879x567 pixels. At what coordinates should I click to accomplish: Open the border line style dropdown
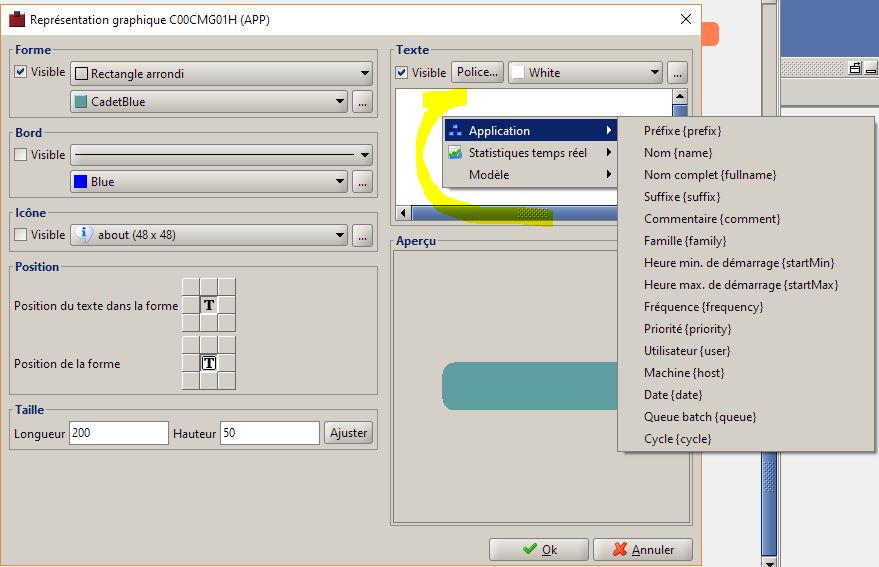pos(221,154)
